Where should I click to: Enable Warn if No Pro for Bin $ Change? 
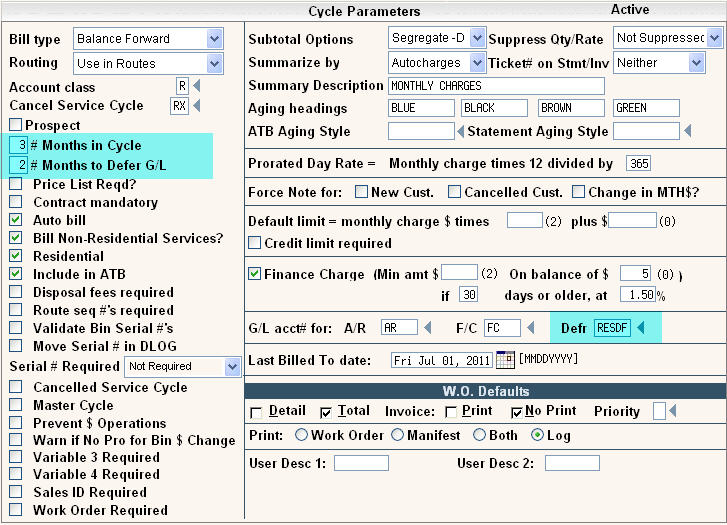coord(15,440)
